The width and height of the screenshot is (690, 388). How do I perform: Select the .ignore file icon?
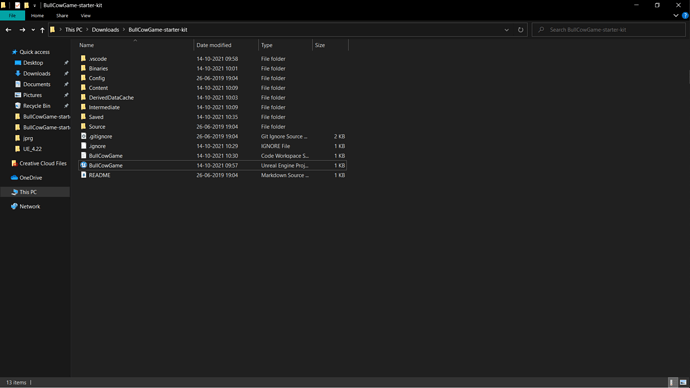(x=83, y=146)
